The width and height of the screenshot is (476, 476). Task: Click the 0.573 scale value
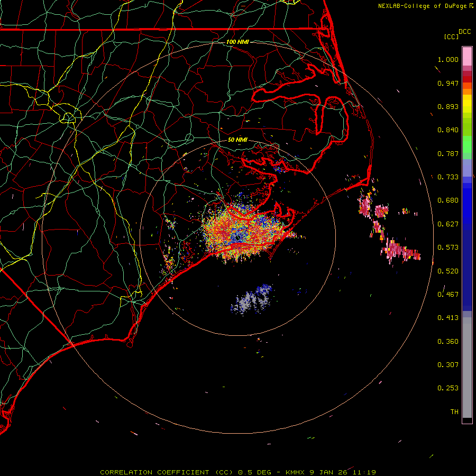click(448, 248)
